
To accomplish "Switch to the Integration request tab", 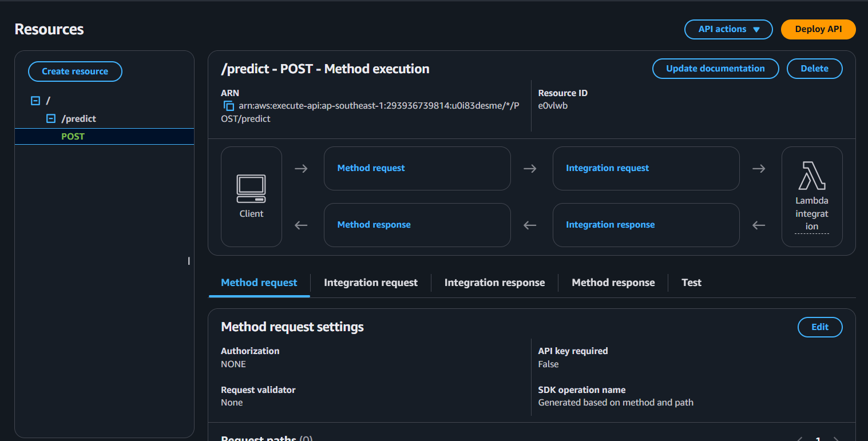I will 371,283.
